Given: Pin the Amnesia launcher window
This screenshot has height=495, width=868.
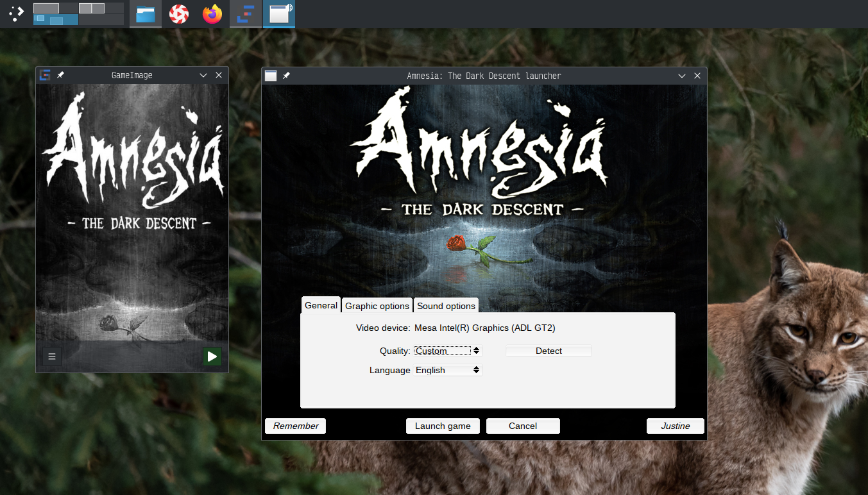Looking at the screenshot, I should (x=286, y=76).
